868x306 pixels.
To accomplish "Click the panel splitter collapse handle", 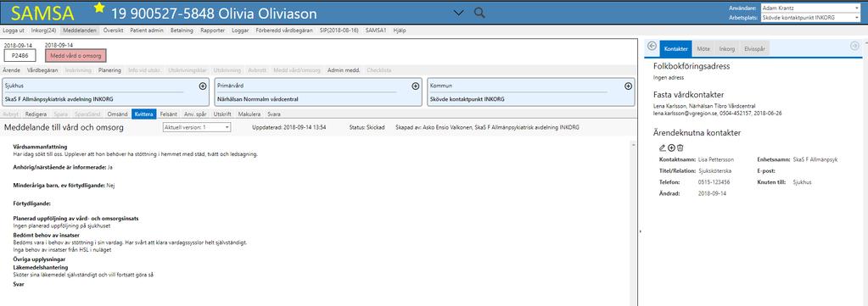I will click(640, 231).
